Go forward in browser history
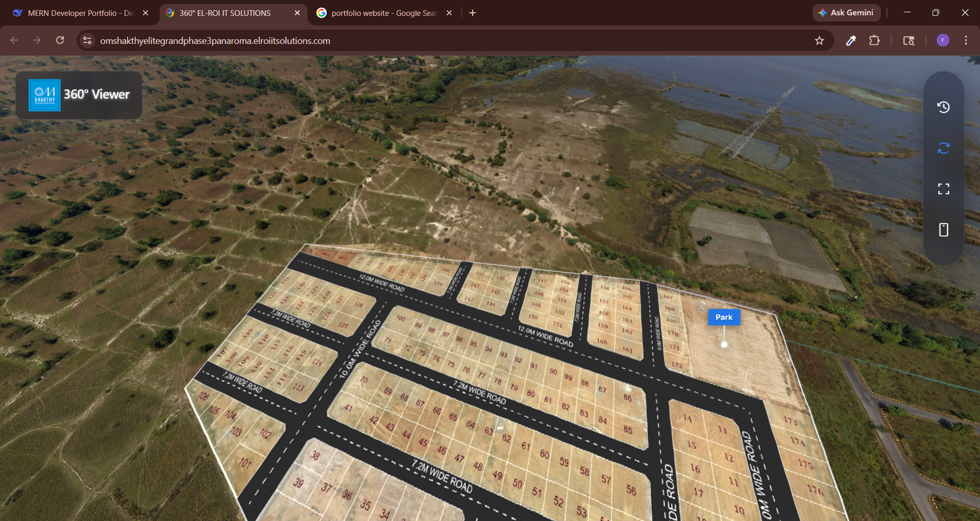980x521 pixels. click(x=37, y=40)
